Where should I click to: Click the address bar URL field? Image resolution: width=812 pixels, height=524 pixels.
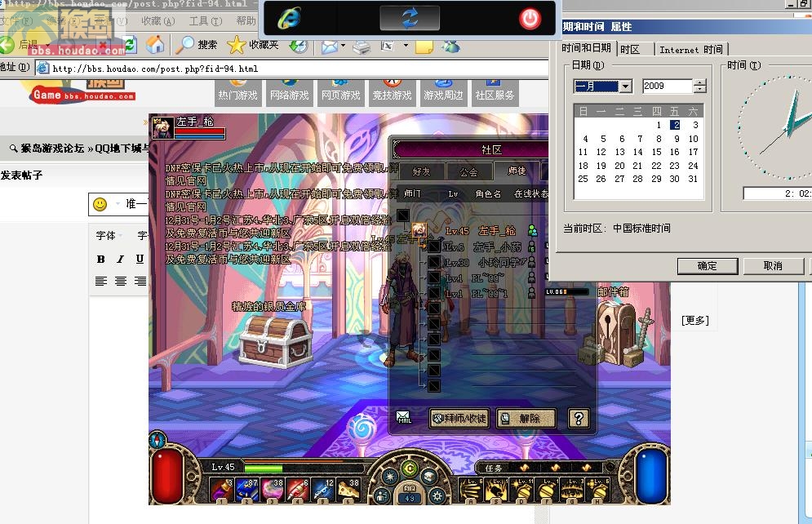293,69
